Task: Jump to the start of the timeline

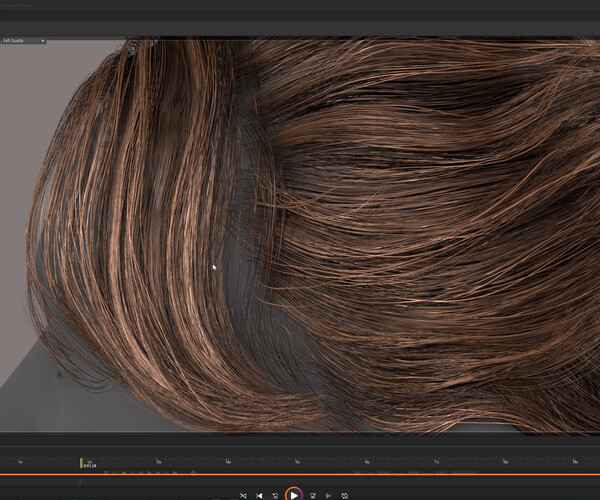Action: point(259,494)
